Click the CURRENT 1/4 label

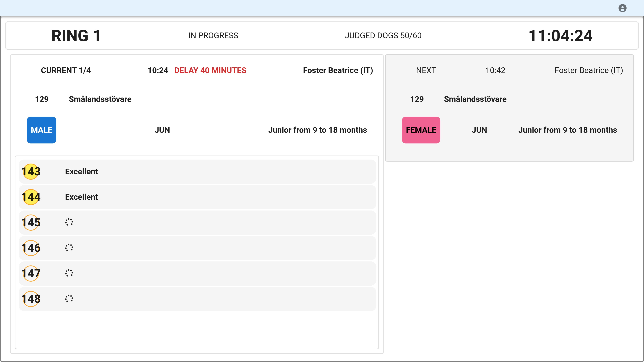point(66,70)
